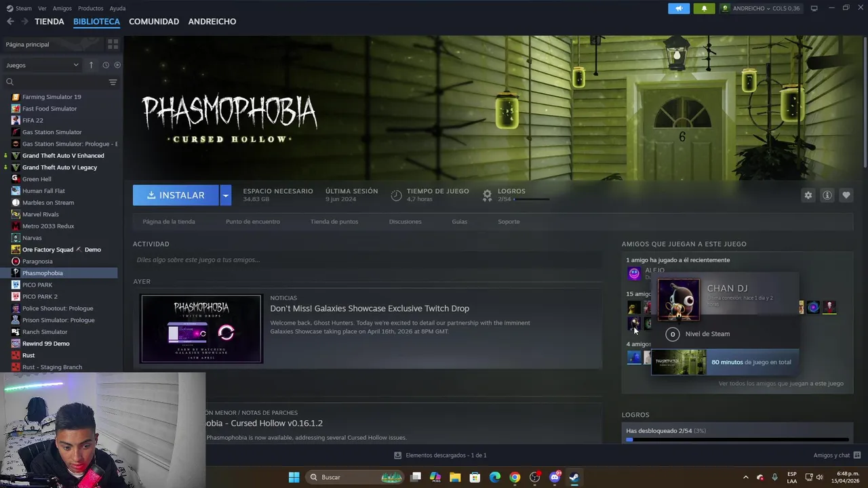The width and height of the screenshot is (868, 488).
Task: Open Página principal in the sidebar
Action: click(28, 44)
